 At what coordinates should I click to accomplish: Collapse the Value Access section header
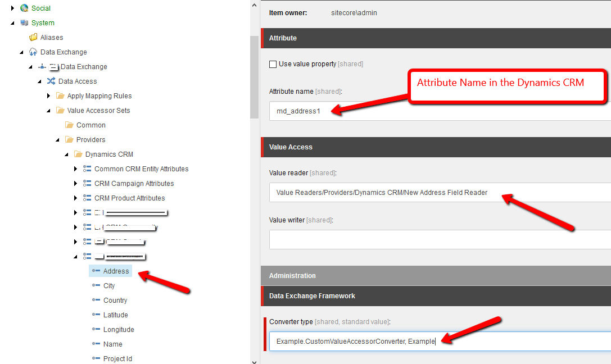pyautogui.click(x=436, y=147)
